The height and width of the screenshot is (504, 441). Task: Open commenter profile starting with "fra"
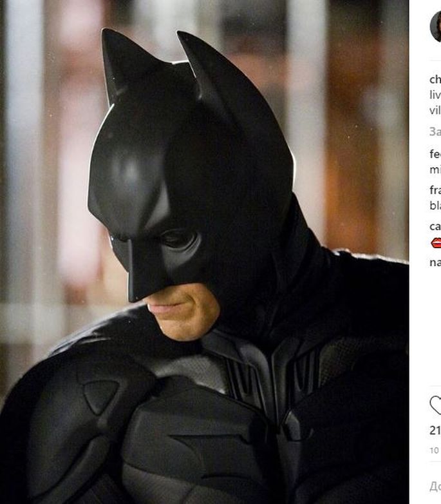[435, 190]
